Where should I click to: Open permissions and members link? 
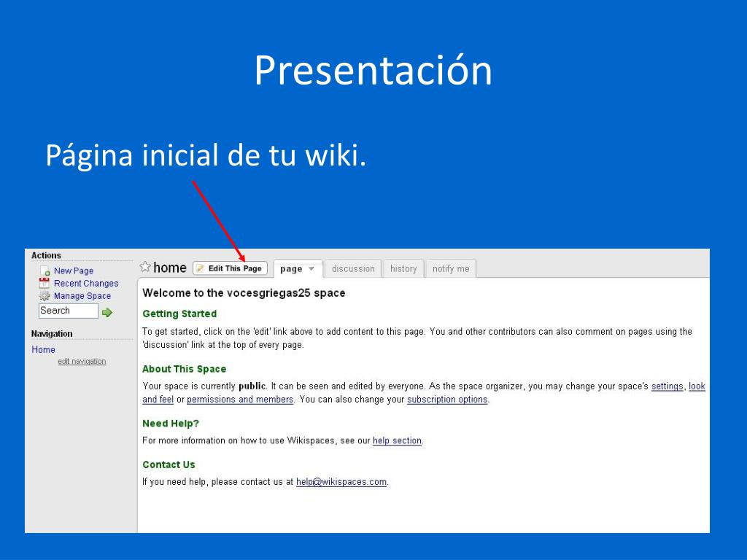240,400
